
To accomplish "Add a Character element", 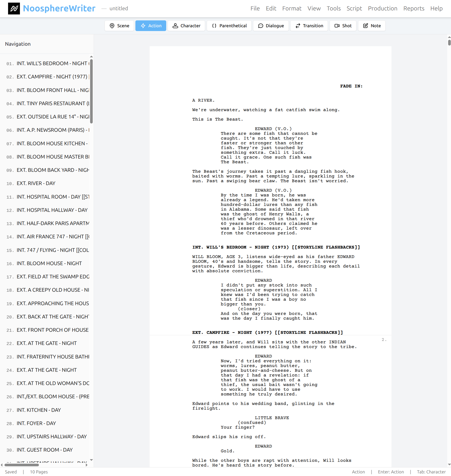I will click(x=186, y=26).
